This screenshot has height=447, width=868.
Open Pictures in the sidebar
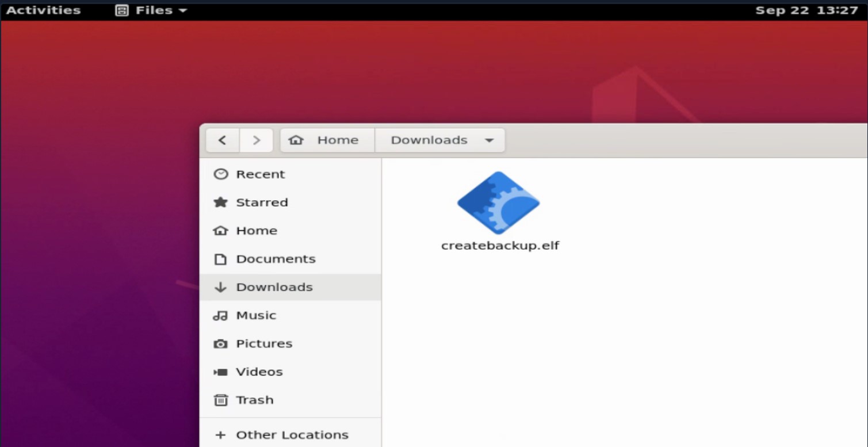pos(290,343)
